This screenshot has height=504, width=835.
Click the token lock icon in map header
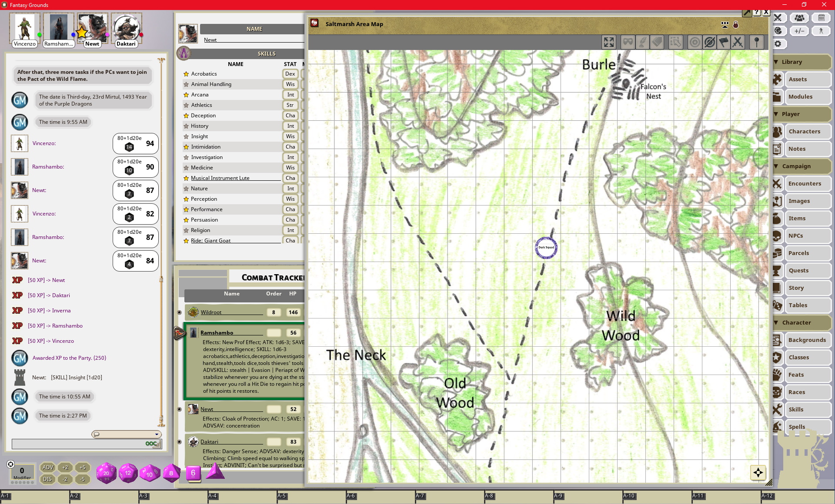736,25
